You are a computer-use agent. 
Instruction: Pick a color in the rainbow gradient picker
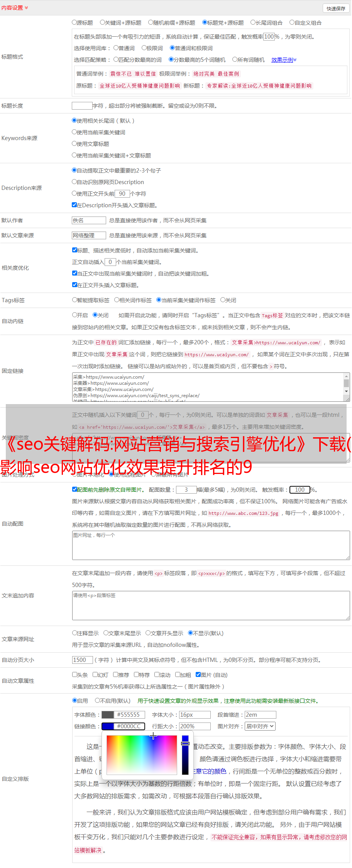(142, 755)
